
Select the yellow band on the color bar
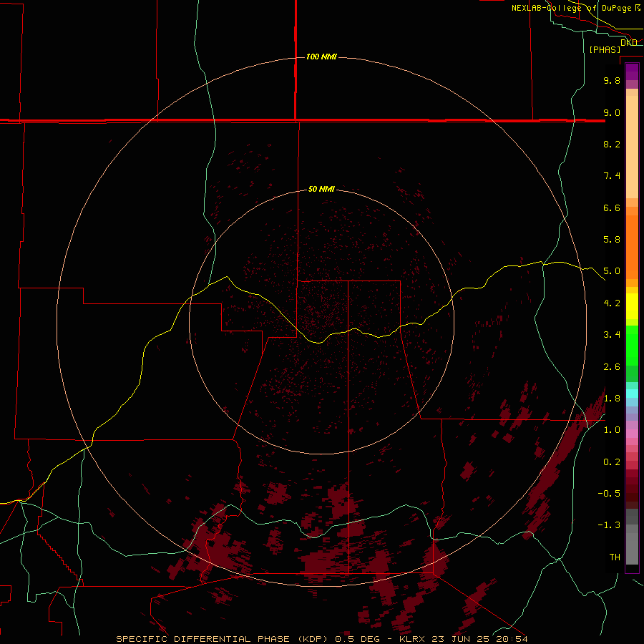(x=632, y=306)
